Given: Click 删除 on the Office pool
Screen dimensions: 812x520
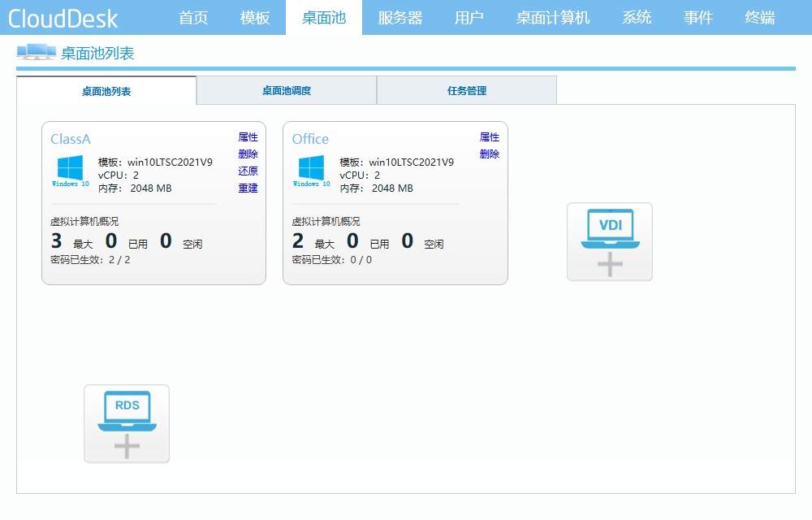Looking at the screenshot, I should pos(490,154).
